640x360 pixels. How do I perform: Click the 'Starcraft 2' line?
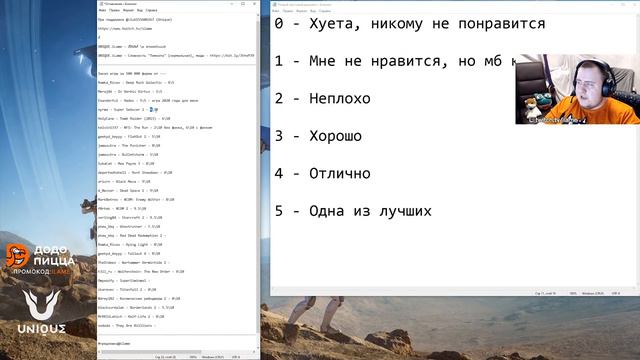130,218
